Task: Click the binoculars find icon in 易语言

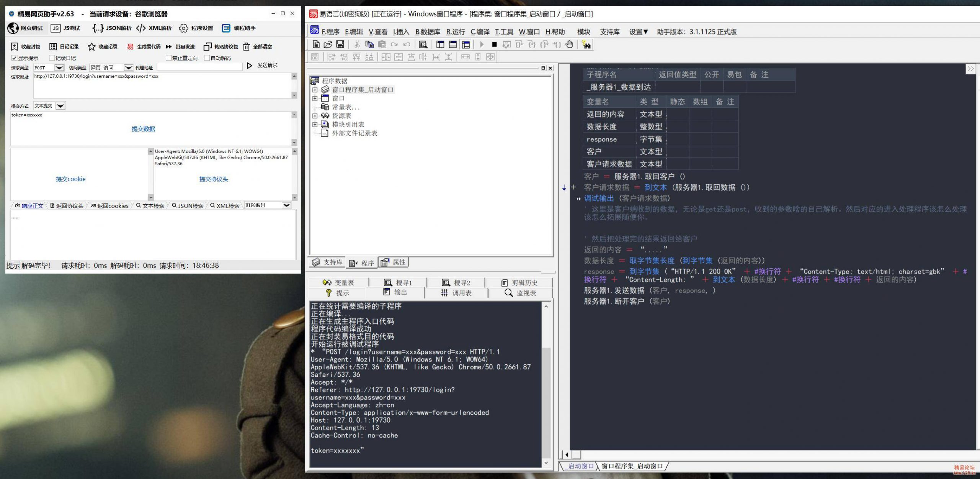Action: [x=586, y=45]
